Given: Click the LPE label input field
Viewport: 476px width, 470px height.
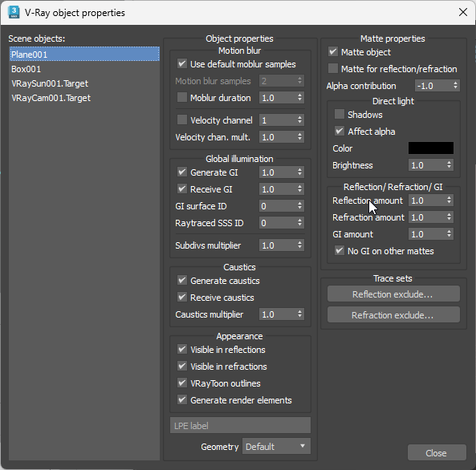Looking at the screenshot, I should pos(240,425).
